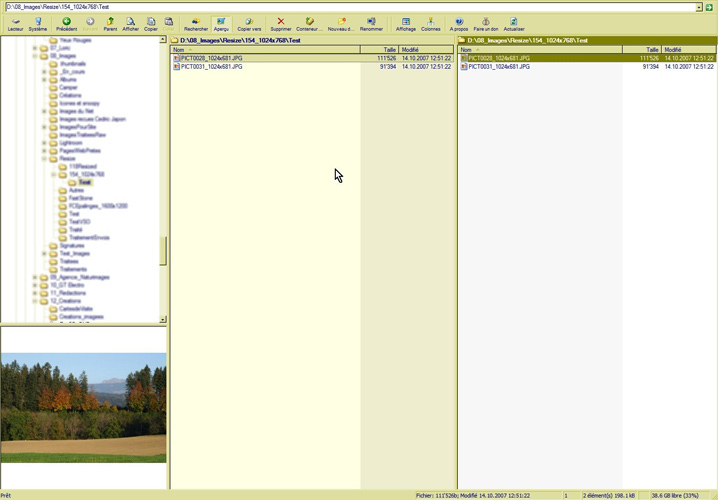Go back with the Précédent button
The width and height of the screenshot is (718, 500).
click(x=66, y=23)
